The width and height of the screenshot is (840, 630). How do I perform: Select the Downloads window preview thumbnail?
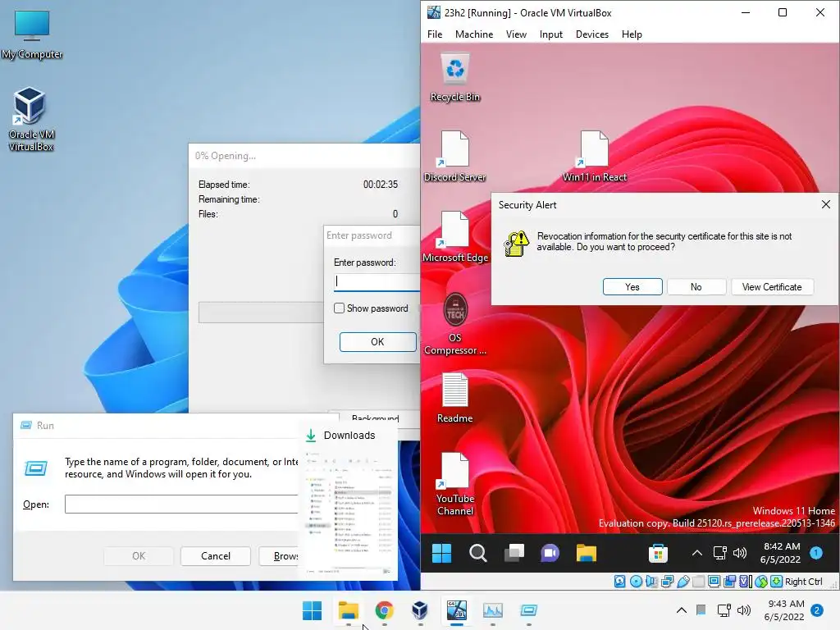[x=348, y=513]
